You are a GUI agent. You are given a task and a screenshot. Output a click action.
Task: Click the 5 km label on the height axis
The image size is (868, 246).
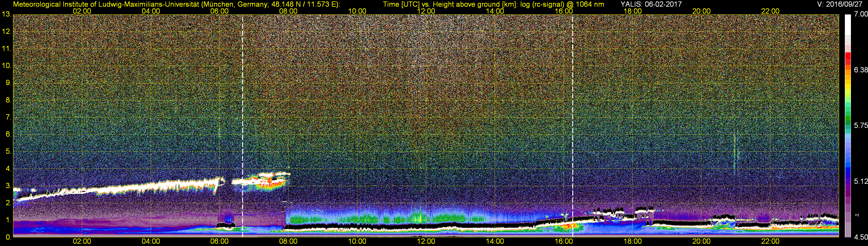pyautogui.click(x=8, y=152)
